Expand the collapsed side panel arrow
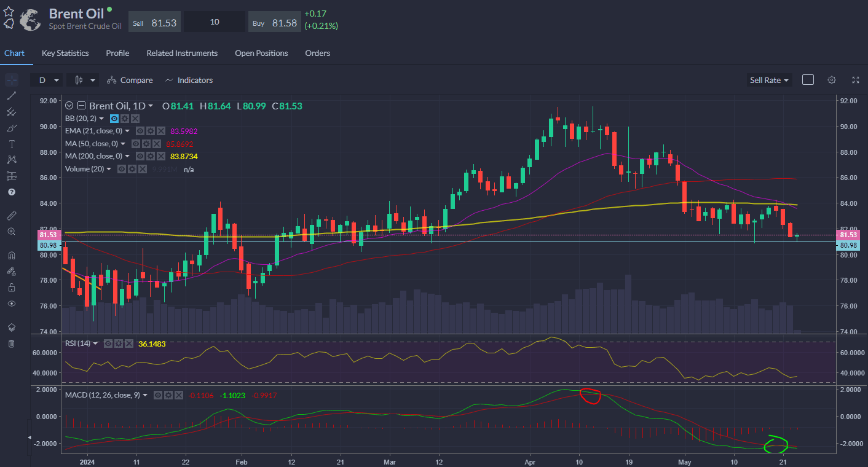The image size is (868, 467). point(30,437)
